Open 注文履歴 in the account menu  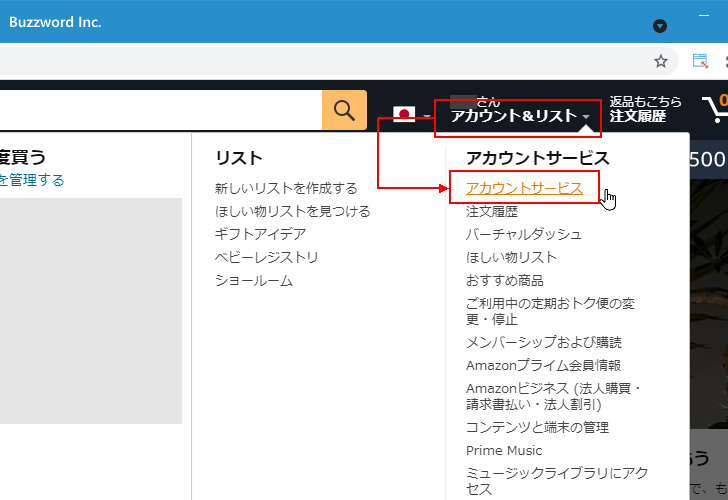coord(492,211)
